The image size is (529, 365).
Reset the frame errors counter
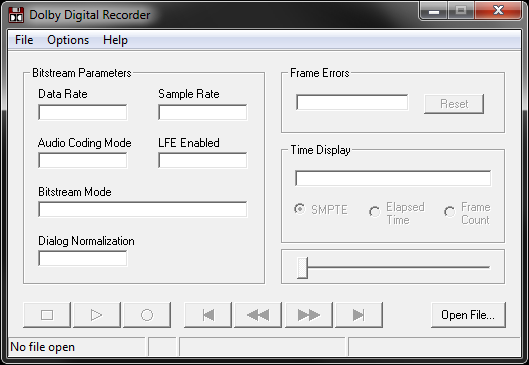(454, 104)
